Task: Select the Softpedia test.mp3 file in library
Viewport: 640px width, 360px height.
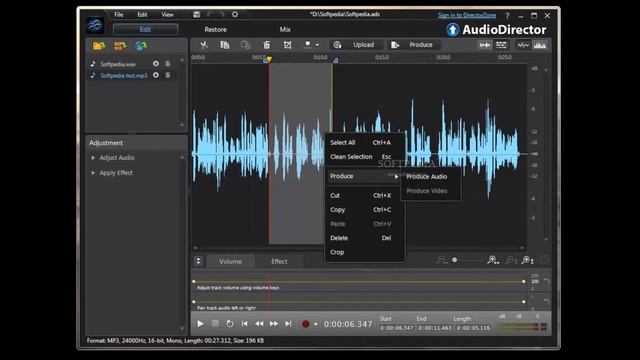Action: pyautogui.click(x=124, y=76)
